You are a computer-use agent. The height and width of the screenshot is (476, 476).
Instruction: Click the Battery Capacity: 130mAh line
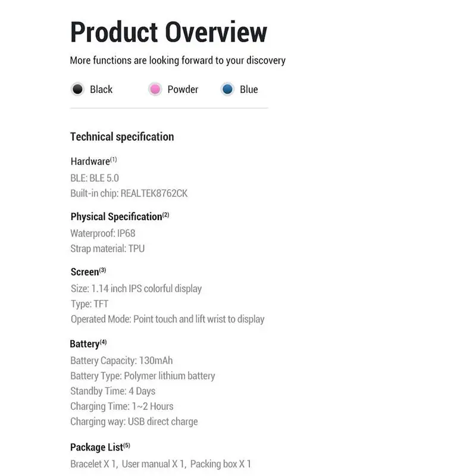coord(121,361)
